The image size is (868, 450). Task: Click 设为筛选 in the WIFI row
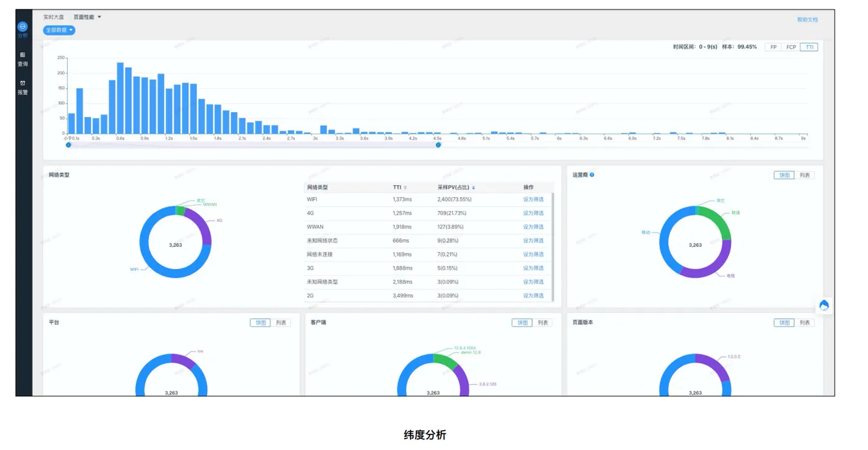[533, 200]
